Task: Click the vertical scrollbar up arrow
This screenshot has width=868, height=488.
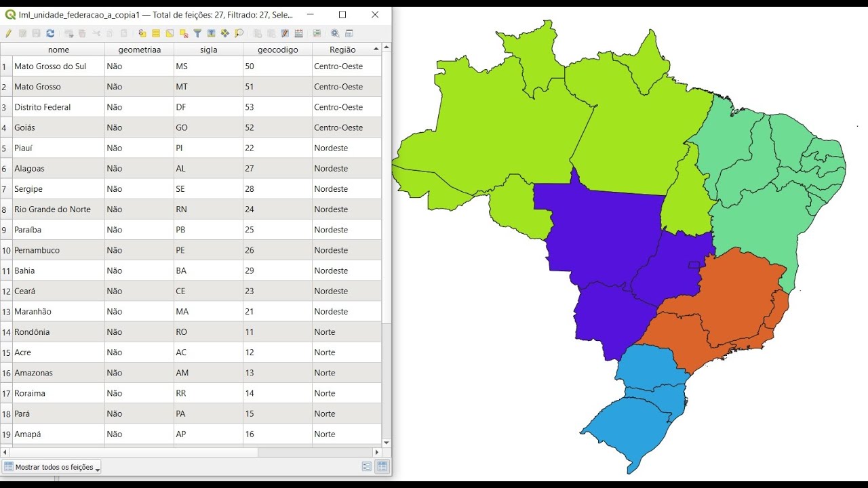Action: click(387, 47)
